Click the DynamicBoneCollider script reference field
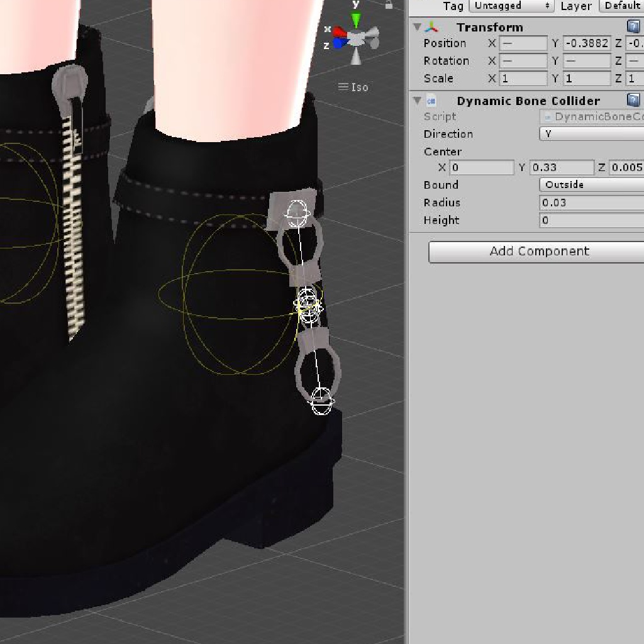 [592, 117]
